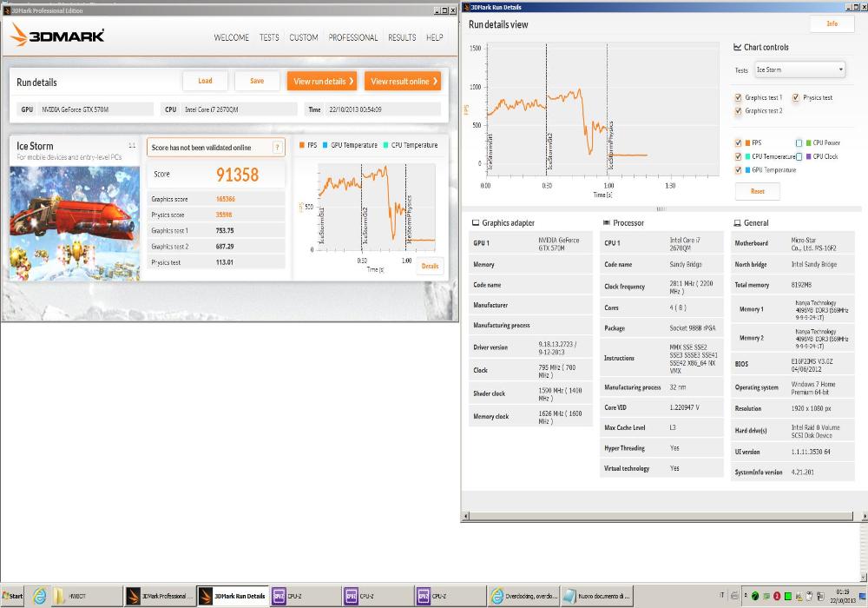Click orange FPS color swatch in chart controls

pos(748,142)
